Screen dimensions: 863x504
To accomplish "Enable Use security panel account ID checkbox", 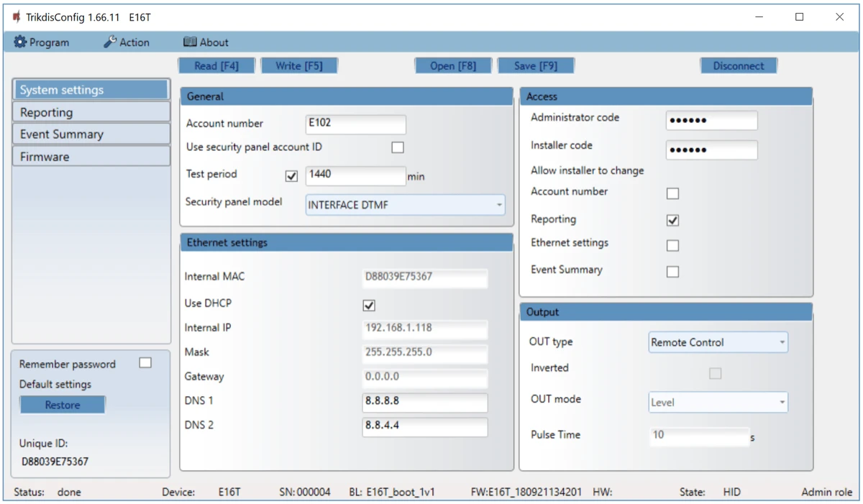I will point(398,147).
